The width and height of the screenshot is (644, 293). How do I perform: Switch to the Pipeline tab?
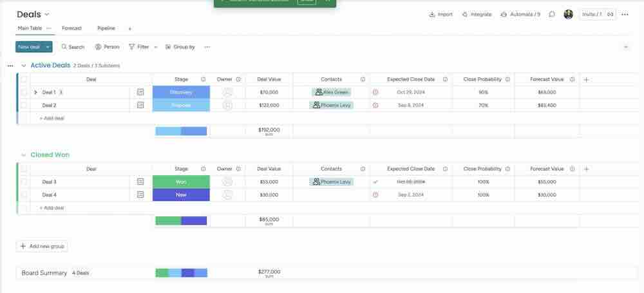coord(106,28)
